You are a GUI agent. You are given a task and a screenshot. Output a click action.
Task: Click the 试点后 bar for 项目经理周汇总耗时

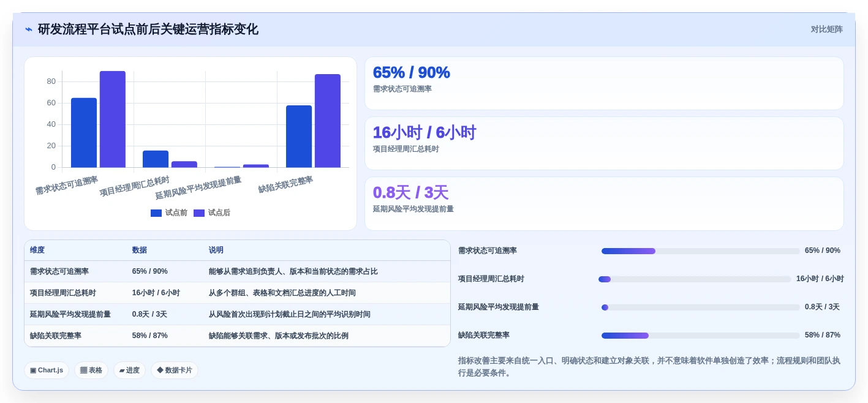(x=184, y=164)
